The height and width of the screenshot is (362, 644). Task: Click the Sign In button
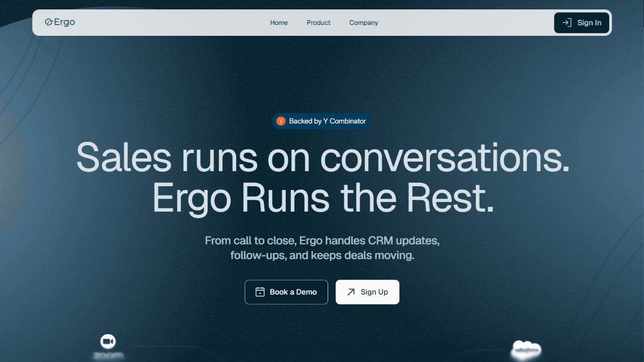click(x=582, y=23)
